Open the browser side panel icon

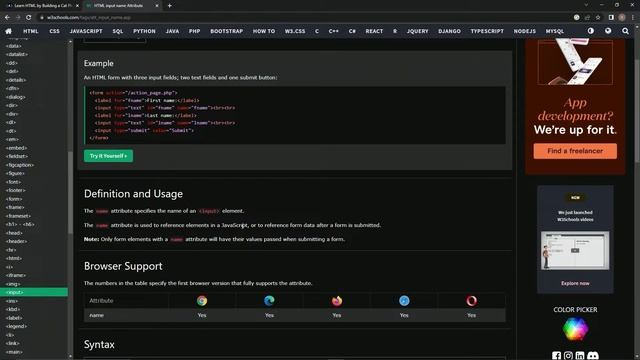(x=611, y=18)
